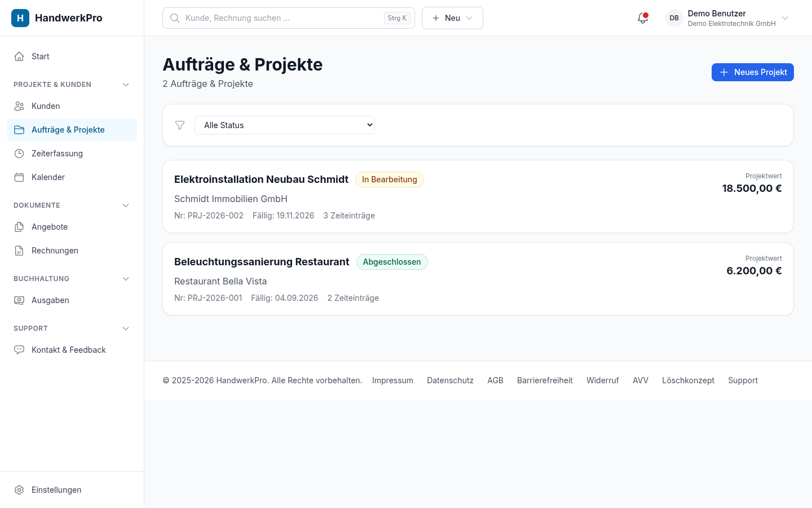812x508 pixels.
Task: Click the Ausgaben banknote icon
Action: [x=19, y=300]
